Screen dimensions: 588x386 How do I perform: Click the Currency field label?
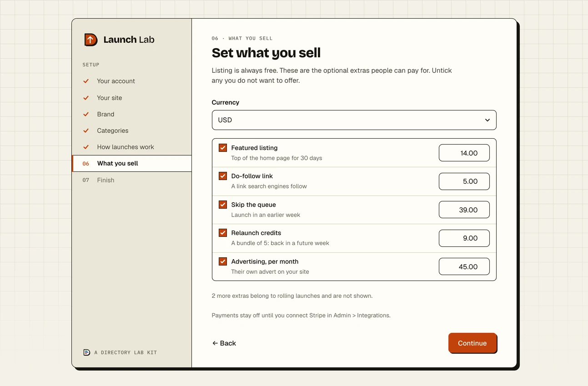(x=226, y=102)
